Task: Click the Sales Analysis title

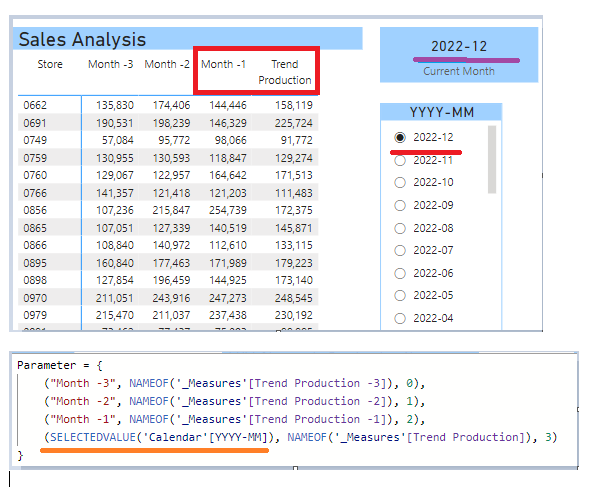Action: (82, 39)
